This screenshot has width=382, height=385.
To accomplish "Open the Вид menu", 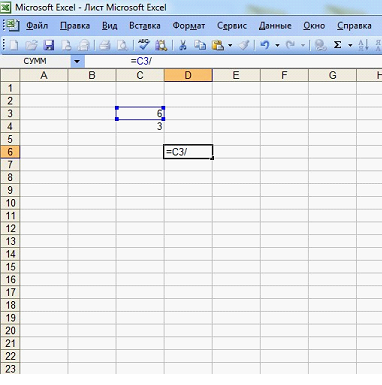I will 110,26.
